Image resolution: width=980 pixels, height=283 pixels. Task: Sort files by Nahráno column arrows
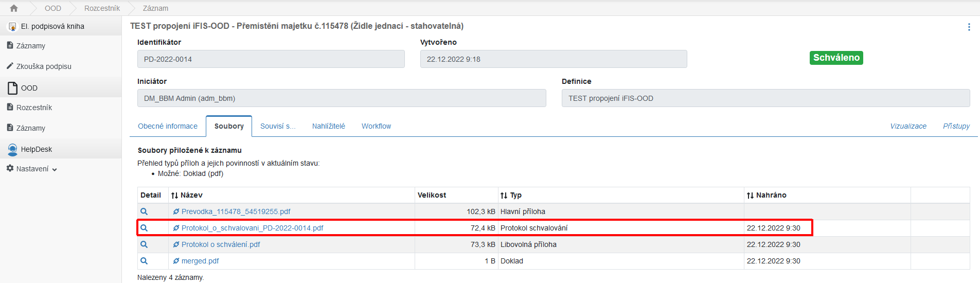[750, 196]
